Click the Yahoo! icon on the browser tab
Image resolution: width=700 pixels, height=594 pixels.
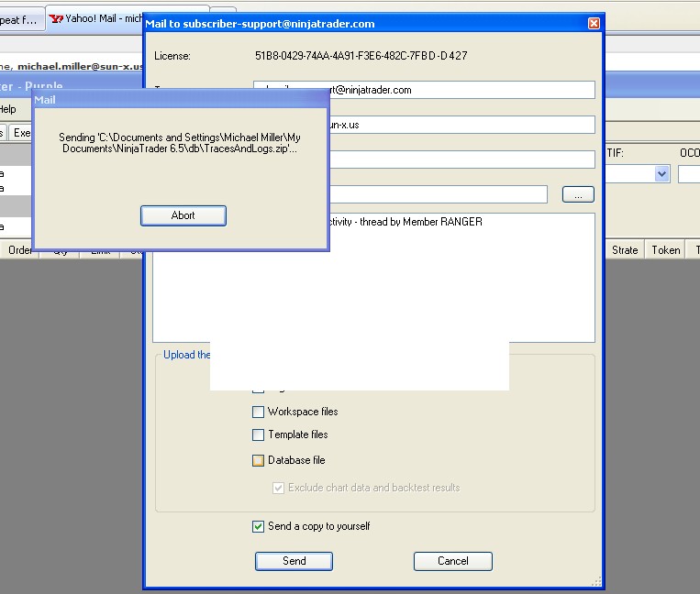56,18
